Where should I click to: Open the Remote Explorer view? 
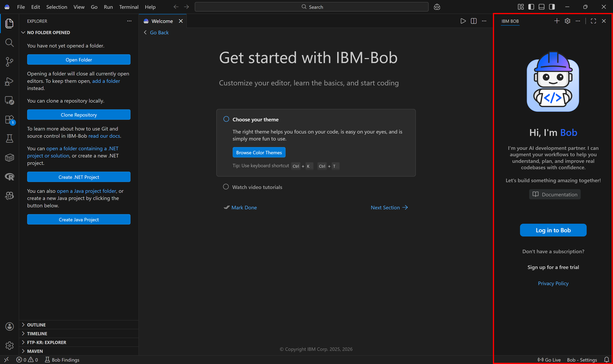[x=9, y=100]
